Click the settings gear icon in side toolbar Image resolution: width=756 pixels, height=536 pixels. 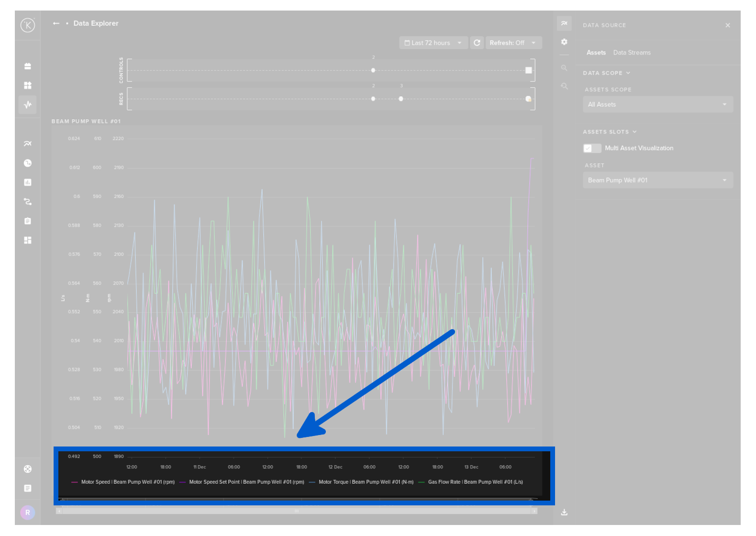[x=564, y=42]
